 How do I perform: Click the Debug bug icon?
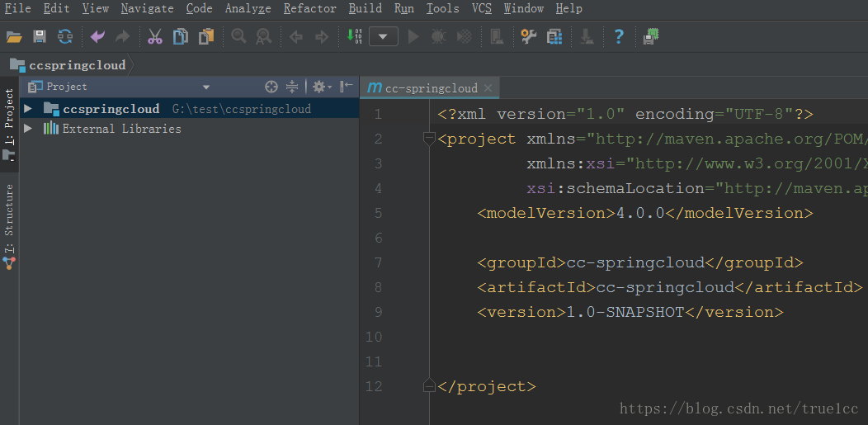438,37
